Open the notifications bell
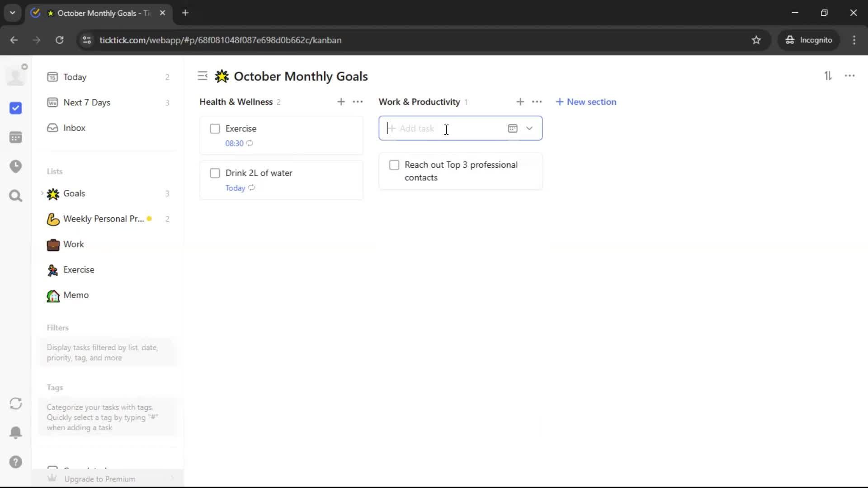 15,432
